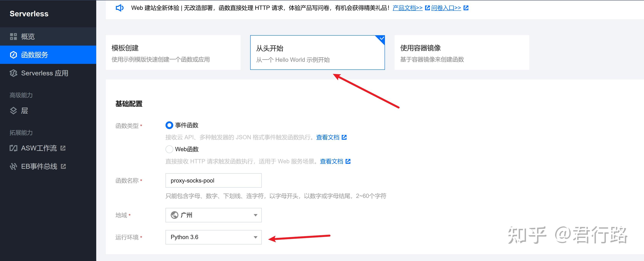Open 查看文档 next to event function description
644x261 pixels.
[328, 137]
